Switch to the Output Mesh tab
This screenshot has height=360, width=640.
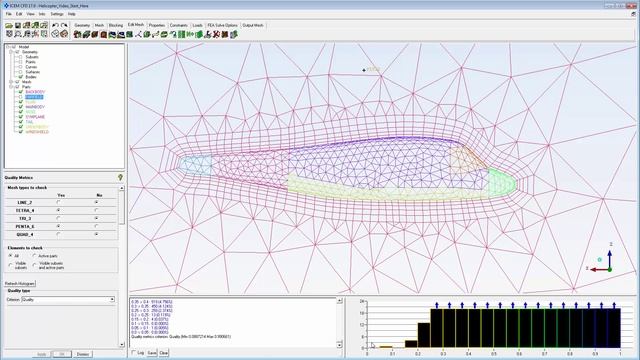point(253,25)
